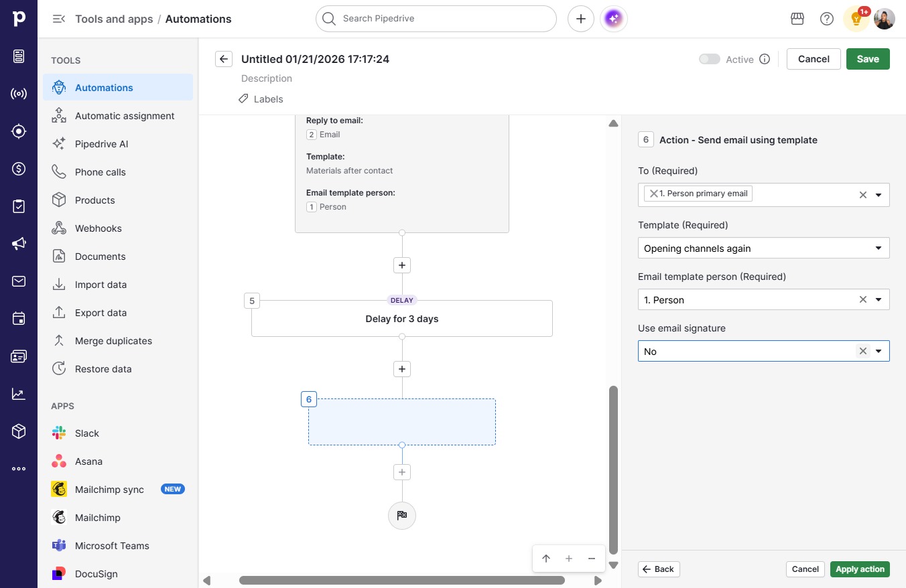906x588 pixels.
Task: Click the back arrow beside automation title
Action: pyautogui.click(x=224, y=59)
